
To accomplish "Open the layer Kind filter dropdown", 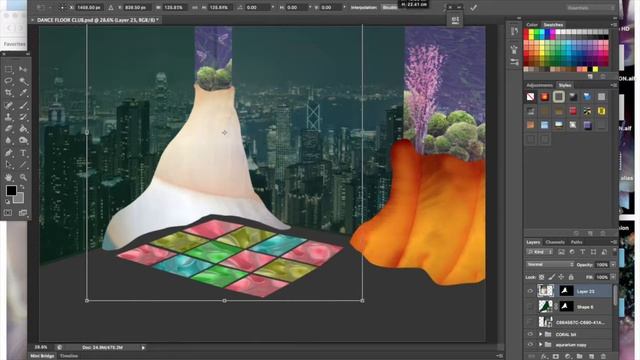I will (x=539, y=252).
